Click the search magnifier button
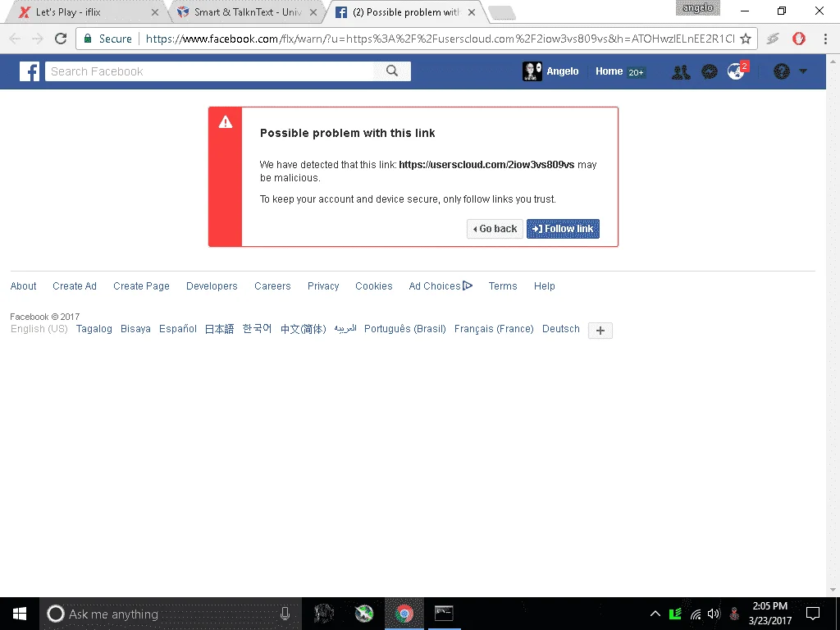840x630 pixels. 392,71
